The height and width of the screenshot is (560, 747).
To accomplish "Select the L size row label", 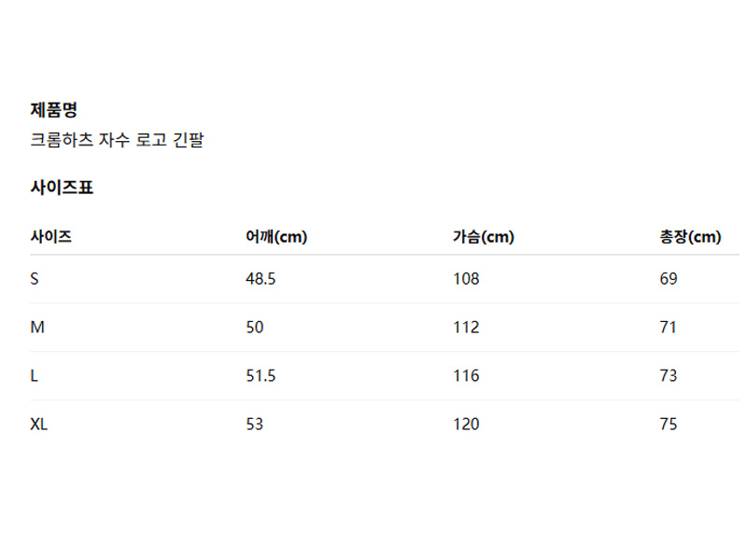I will (x=35, y=376).
